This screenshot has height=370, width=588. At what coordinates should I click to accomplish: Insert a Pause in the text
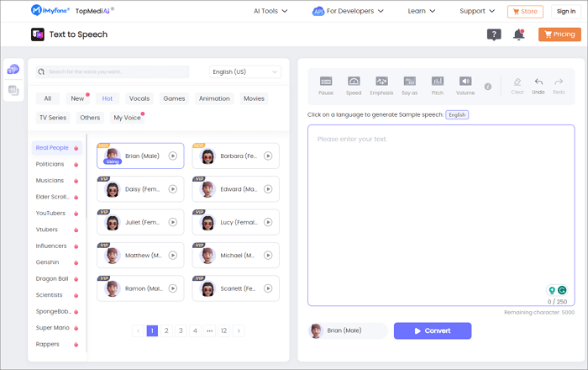pos(326,86)
